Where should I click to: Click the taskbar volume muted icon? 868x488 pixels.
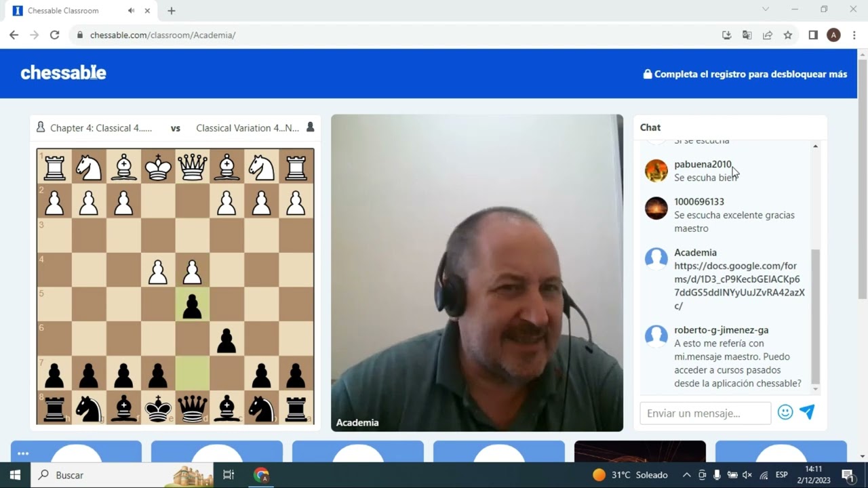[x=747, y=475]
